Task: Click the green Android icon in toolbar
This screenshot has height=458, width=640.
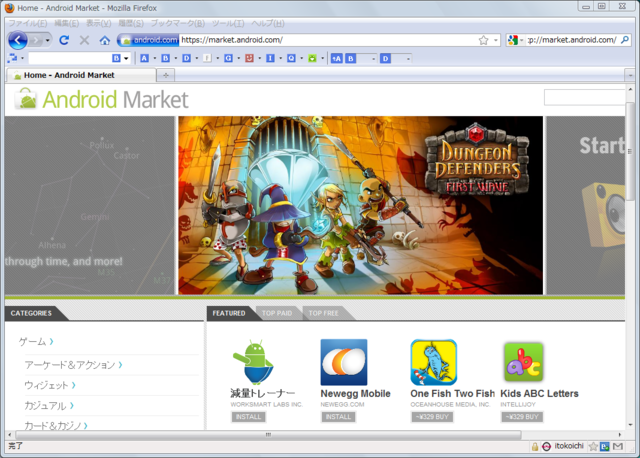Action: point(312,58)
